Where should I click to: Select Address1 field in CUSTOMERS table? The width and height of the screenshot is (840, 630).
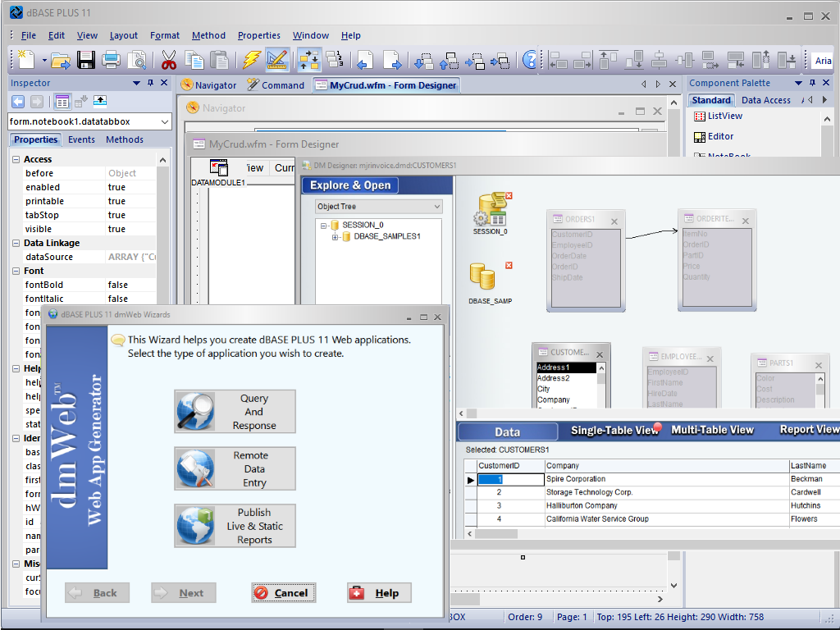pos(566,367)
